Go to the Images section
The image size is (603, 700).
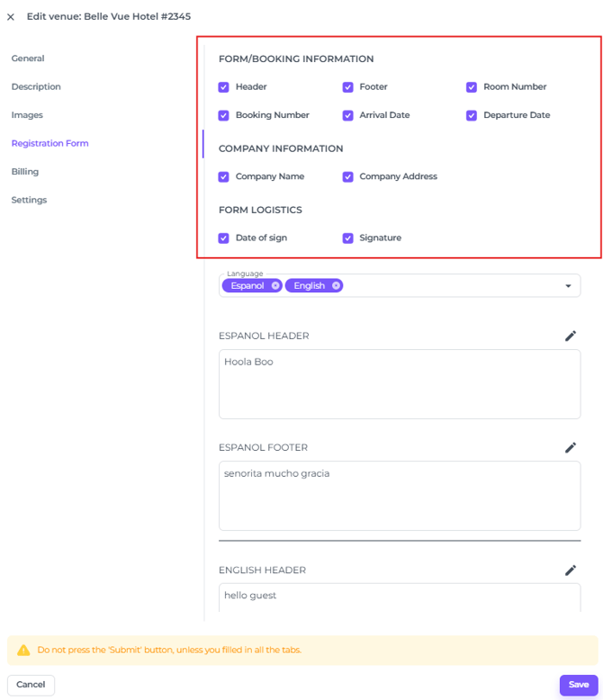point(27,115)
